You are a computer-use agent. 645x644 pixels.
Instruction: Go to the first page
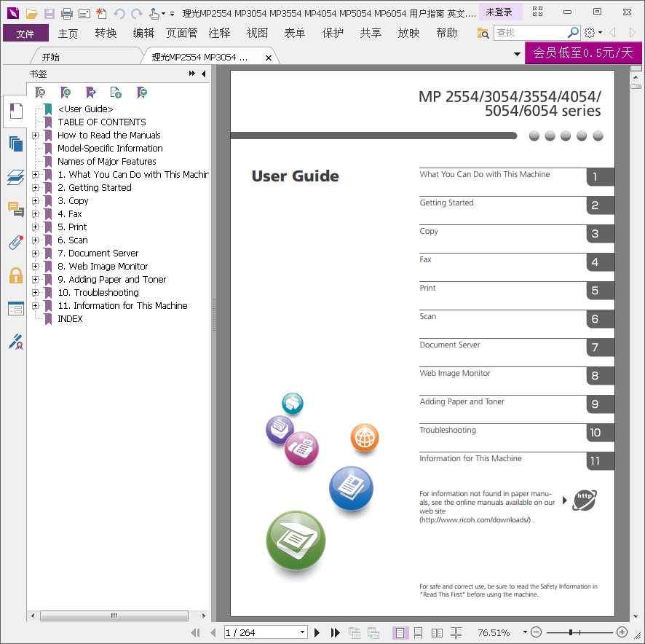click(x=196, y=632)
